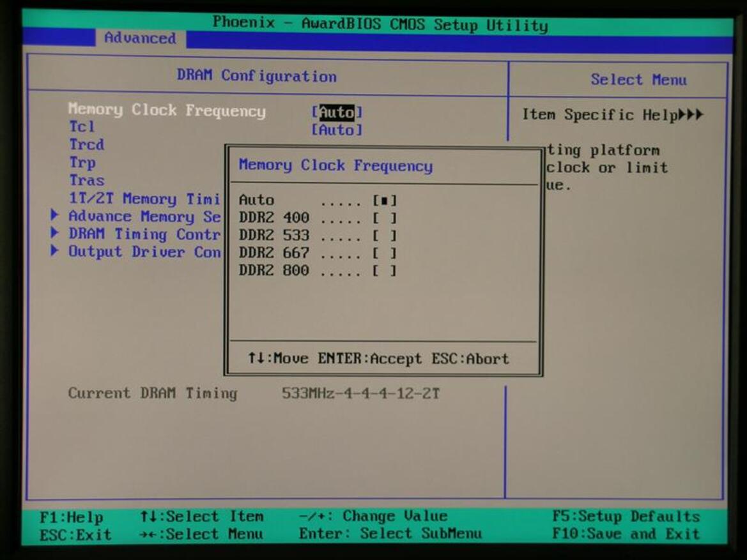Click the DRAM Configuration heading
Image resolution: width=747 pixels, height=560 pixels.
(x=257, y=76)
